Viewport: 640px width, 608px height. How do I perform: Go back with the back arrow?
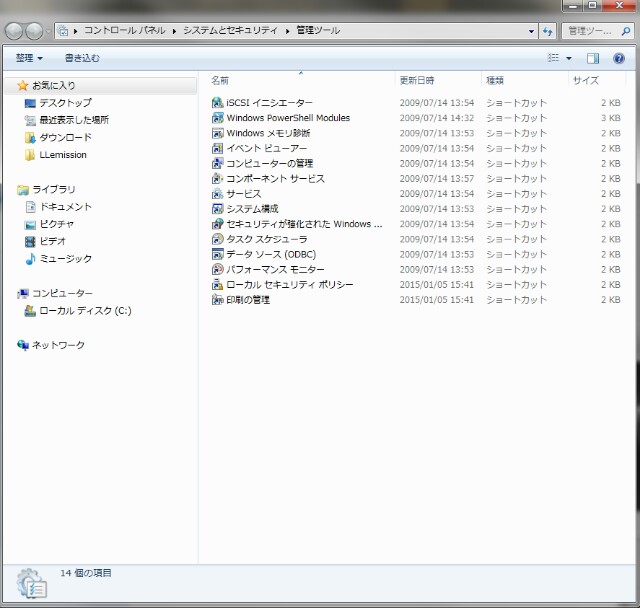[14, 31]
